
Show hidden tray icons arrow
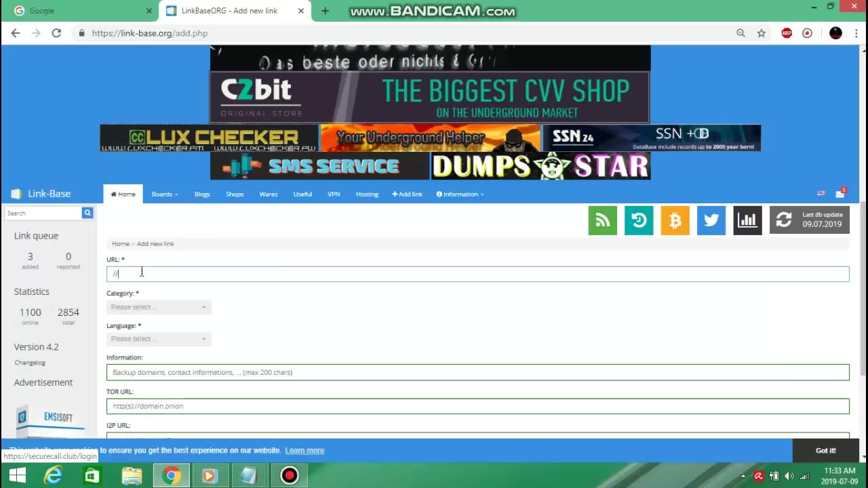point(743,476)
